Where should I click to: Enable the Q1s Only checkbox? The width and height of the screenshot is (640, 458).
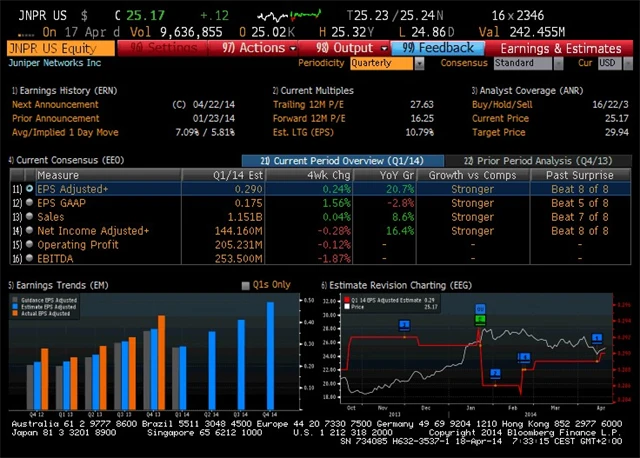246,286
